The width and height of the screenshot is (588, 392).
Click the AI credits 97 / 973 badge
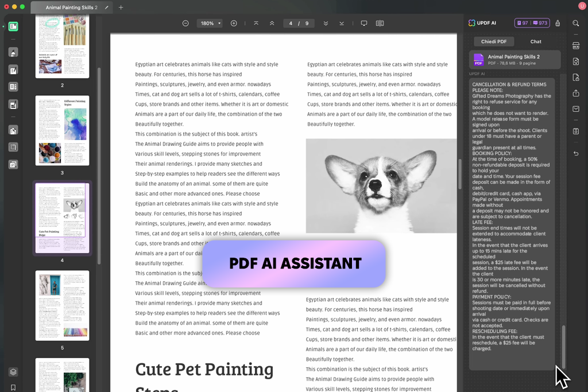pyautogui.click(x=532, y=23)
